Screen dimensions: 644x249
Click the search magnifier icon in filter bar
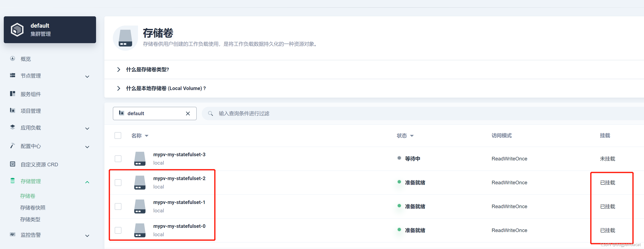click(x=211, y=114)
